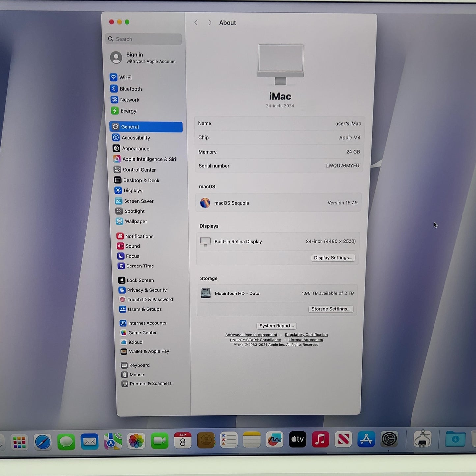
Task: Click the Game Center icon in the sidebar
Action: point(124,333)
